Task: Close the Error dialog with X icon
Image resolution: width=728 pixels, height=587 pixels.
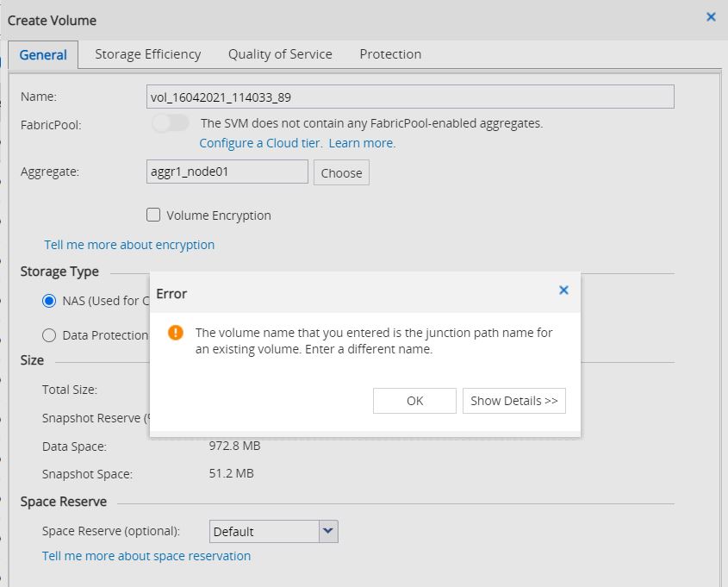Action: click(563, 290)
